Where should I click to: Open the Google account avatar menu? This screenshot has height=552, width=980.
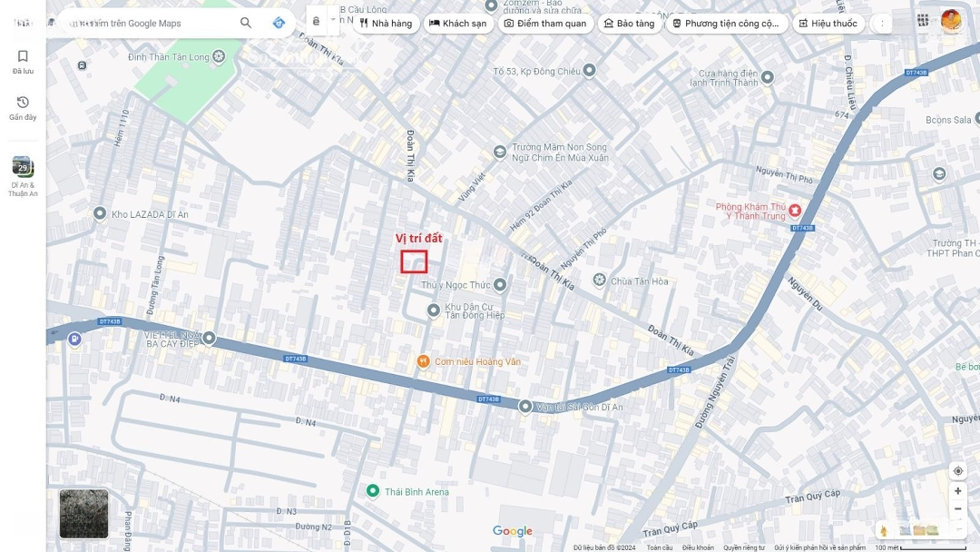951,20
